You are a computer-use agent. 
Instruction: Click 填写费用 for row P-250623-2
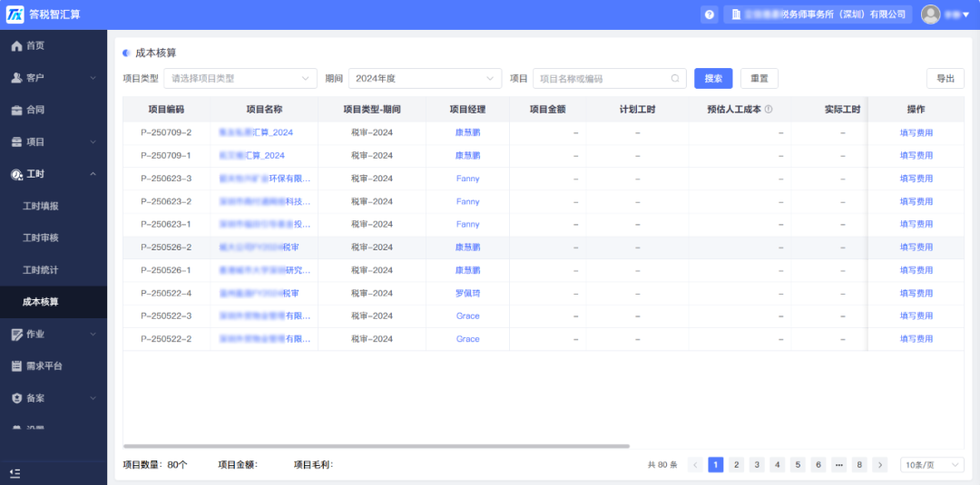coord(916,201)
